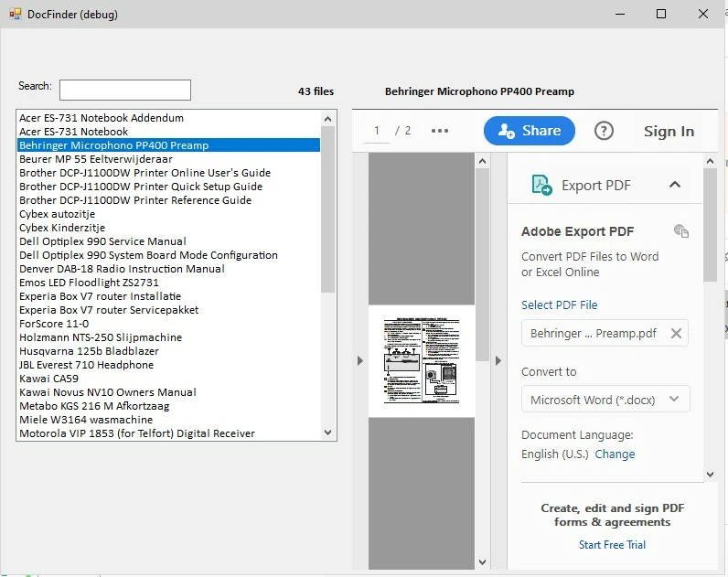Click the Export PDF tool icon
728x577 pixels.
(x=541, y=185)
